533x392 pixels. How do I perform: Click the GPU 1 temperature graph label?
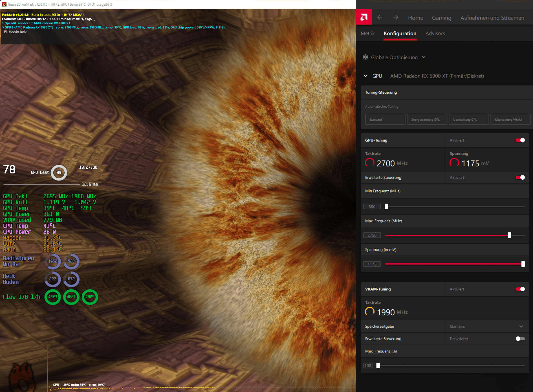coord(79,385)
